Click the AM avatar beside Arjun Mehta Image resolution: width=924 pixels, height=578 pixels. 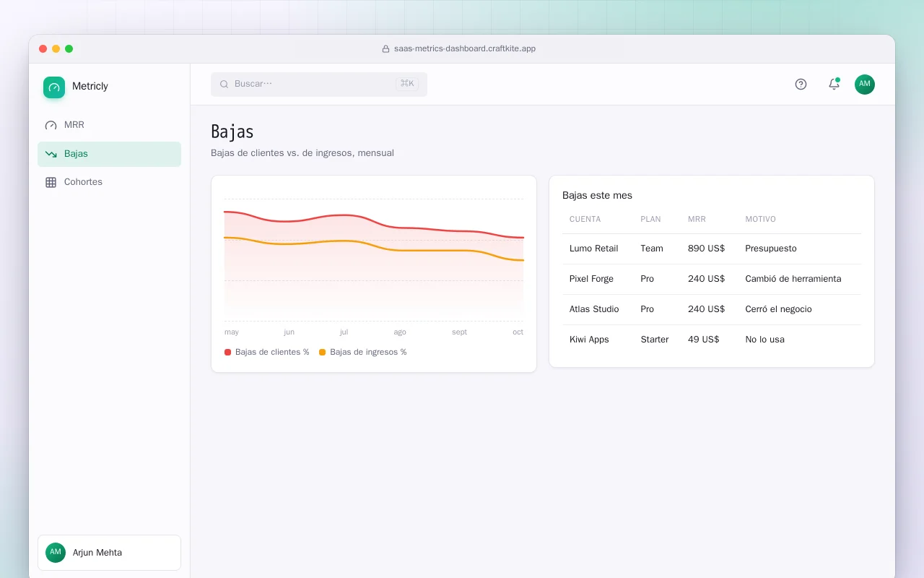point(56,553)
